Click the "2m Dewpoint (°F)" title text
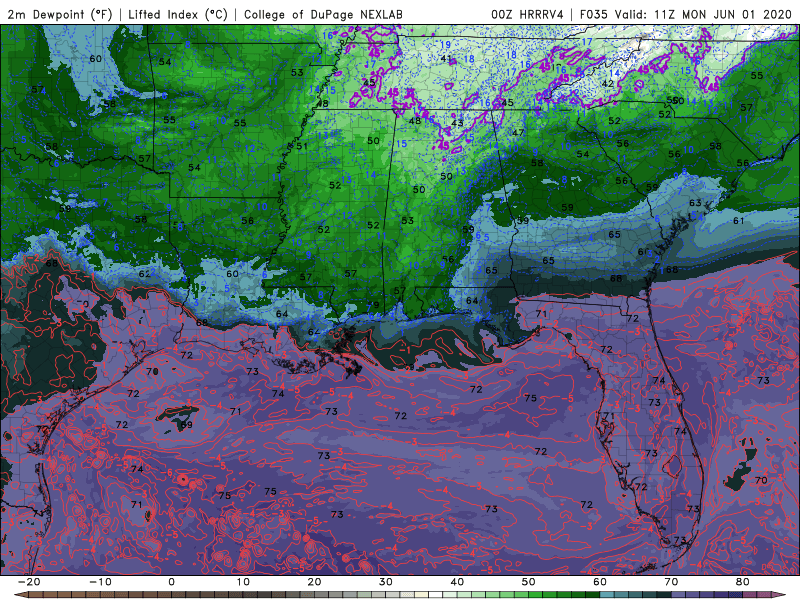 tap(60, 14)
